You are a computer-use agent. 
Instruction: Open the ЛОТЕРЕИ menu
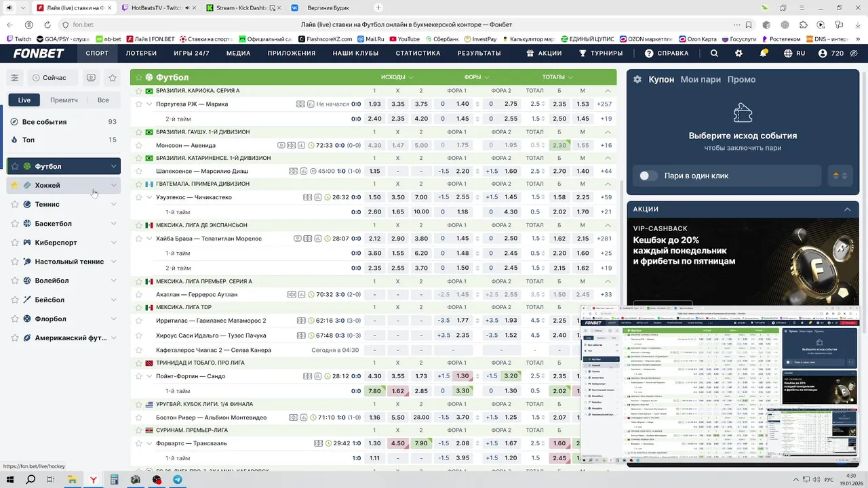click(x=141, y=53)
